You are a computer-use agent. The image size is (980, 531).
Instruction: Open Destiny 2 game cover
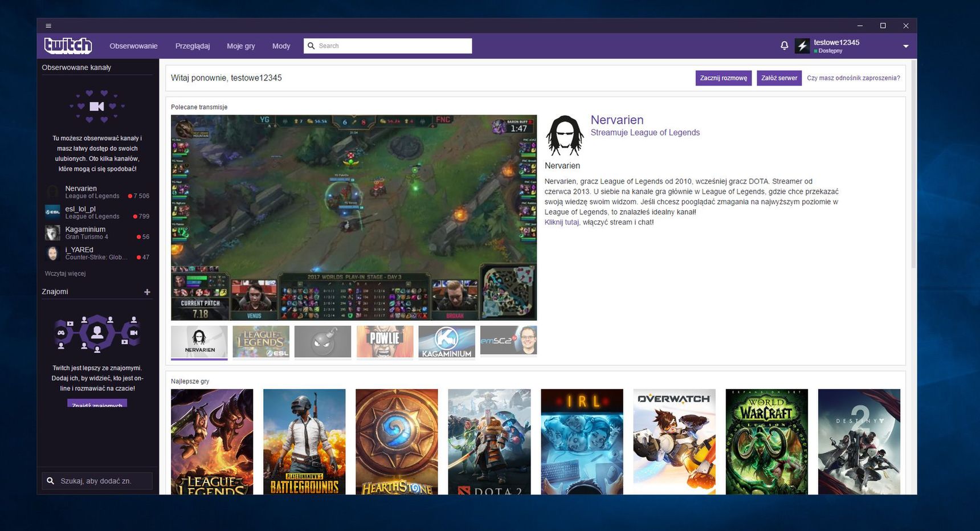(859, 442)
